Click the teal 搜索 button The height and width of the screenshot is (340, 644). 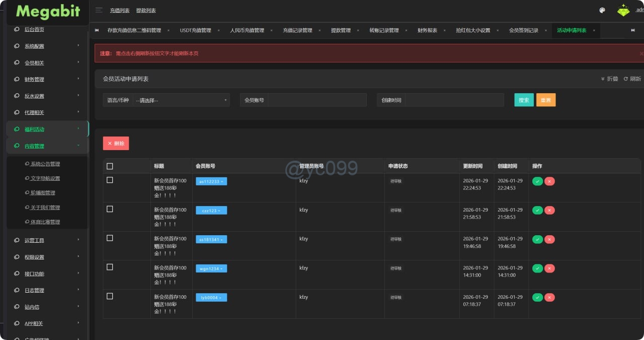(524, 100)
